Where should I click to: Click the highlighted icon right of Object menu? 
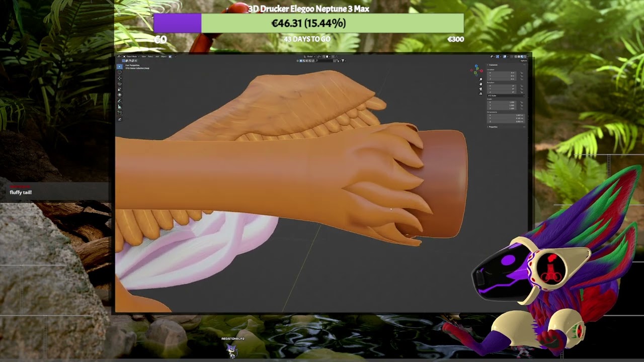click(x=170, y=56)
